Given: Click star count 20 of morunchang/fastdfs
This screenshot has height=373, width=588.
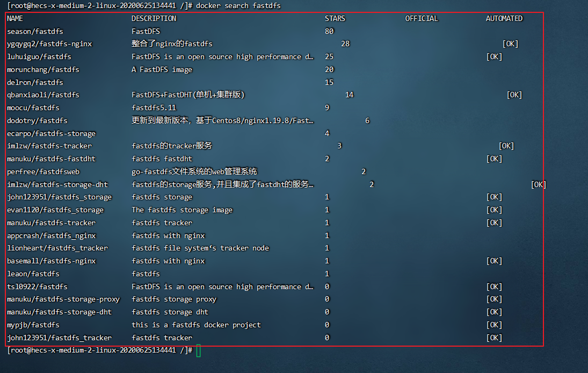Looking at the screenshot, I should pyautogui.click(x=329, y=69).
